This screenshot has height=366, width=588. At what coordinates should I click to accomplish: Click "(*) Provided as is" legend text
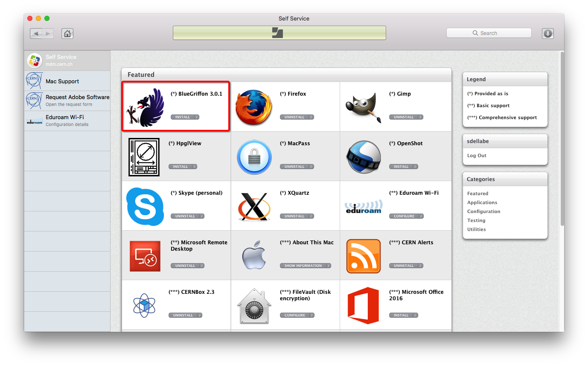click(488, 94)
